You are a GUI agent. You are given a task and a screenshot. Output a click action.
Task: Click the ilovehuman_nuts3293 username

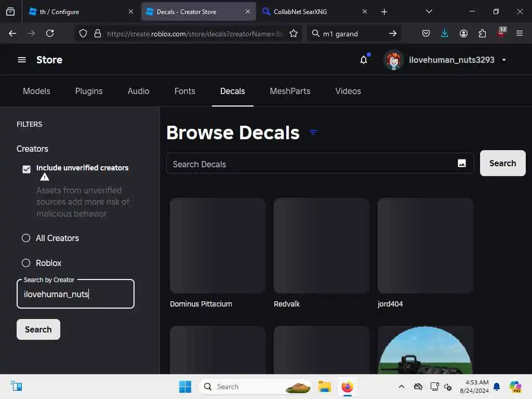[451, 60]
